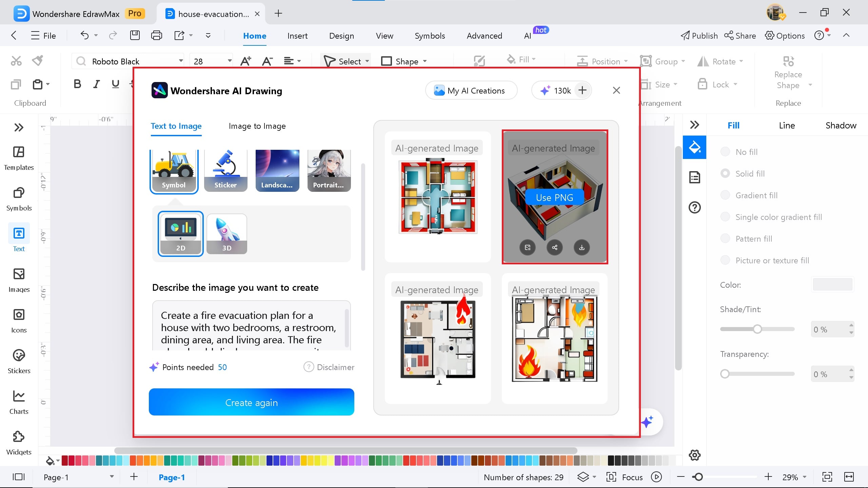This screenshot has height=488, width=868.
Task: Click the fill bucket icon in right panel
Action: [694, 147]
